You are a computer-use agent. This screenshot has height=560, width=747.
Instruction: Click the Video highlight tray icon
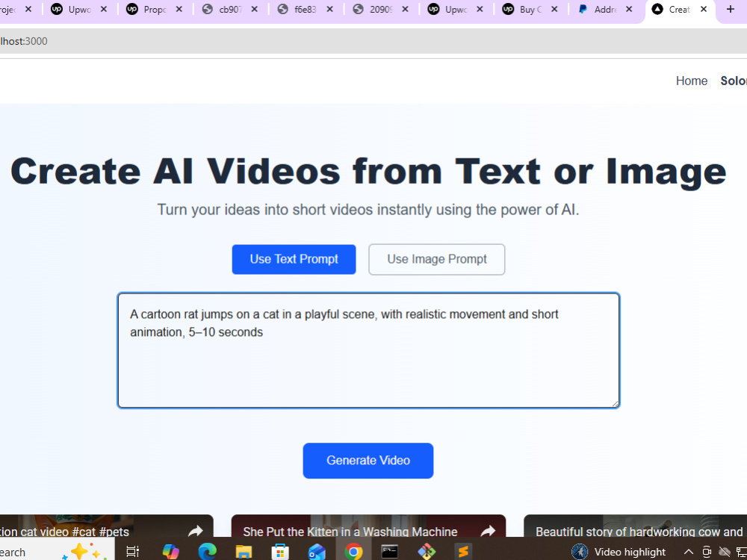coord(580,552)
